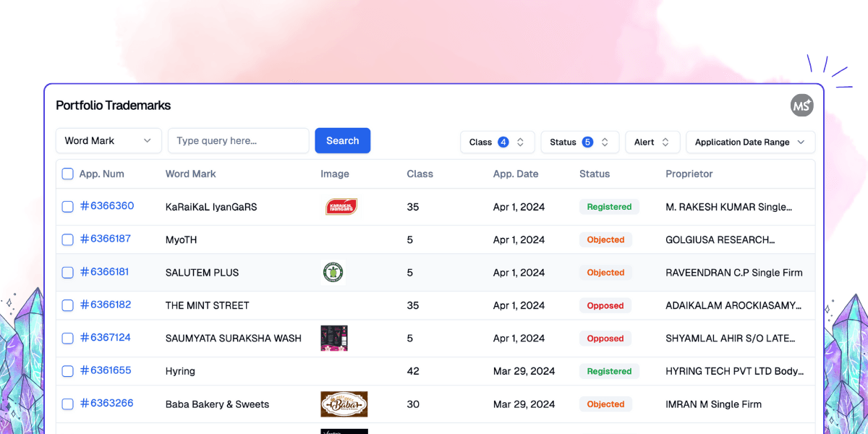Image resolution: width=868 pixels, height=434 pixels.
Task: Click the SAUMYATA SURAKSHA WASH product image
Action: tap(334, 338)
